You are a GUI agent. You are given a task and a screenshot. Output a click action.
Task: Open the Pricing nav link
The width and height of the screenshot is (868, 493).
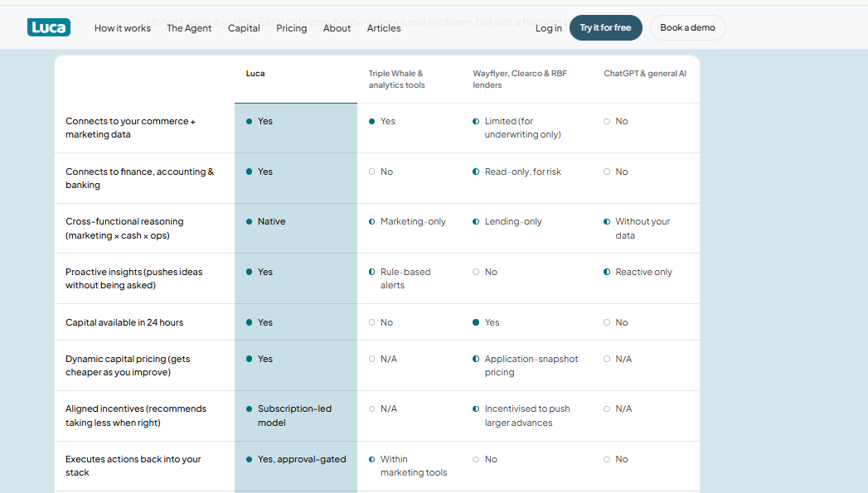291,28
